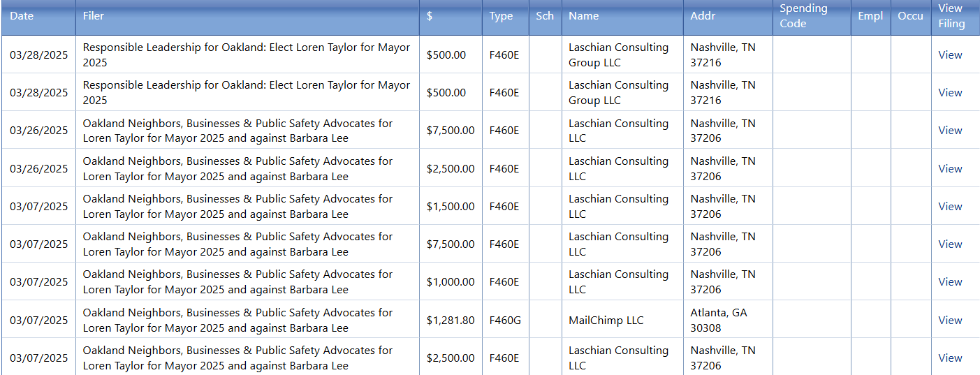
Task: Select the Atlanta, GA 30308 address cell
Action: (719, 320)
